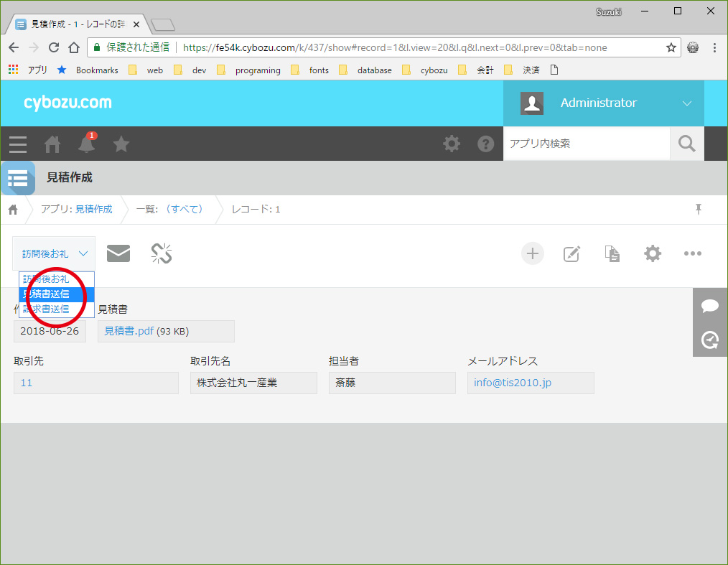Open the dev bookmarks folder
Screen dimensions: 728x565
point(190,70)
